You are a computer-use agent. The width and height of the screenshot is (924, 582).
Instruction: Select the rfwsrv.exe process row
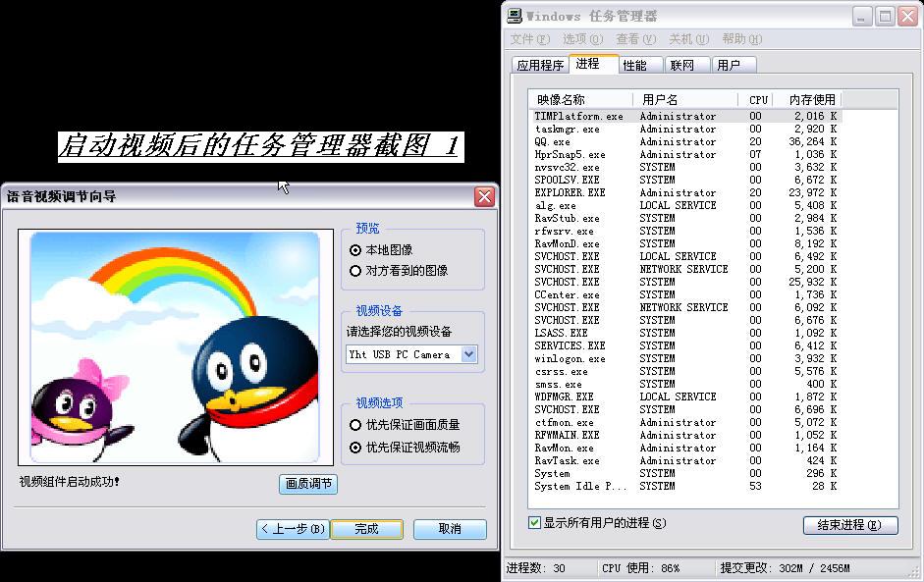(686, 231)
